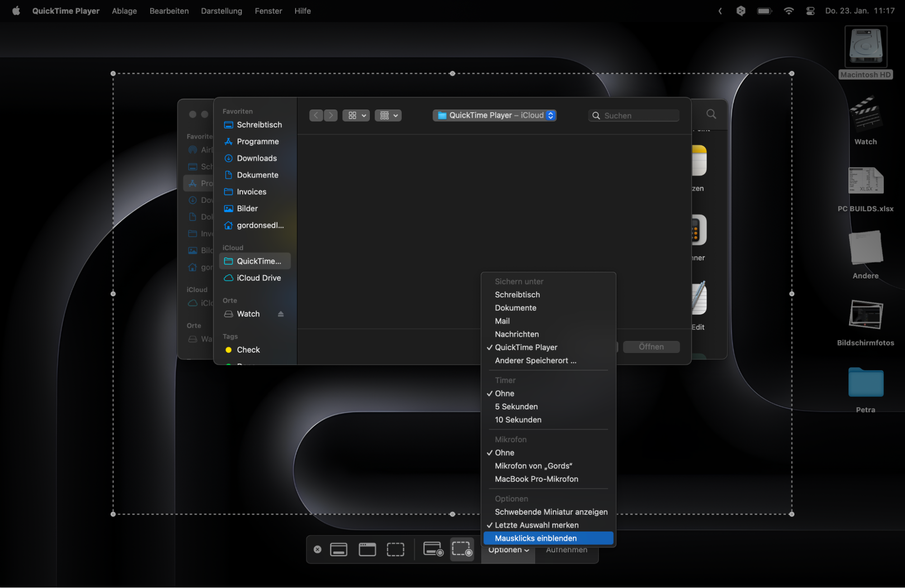Toggle Schwebende Miniatur anzeigen option
This screenshot has height=588, width=905.
tap(548, 512)
